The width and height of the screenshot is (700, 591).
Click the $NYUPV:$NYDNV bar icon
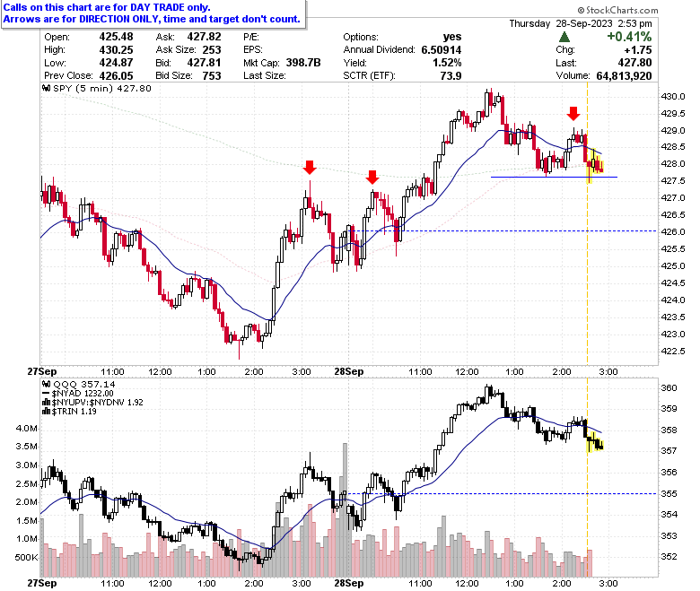(x=46, y=403)
